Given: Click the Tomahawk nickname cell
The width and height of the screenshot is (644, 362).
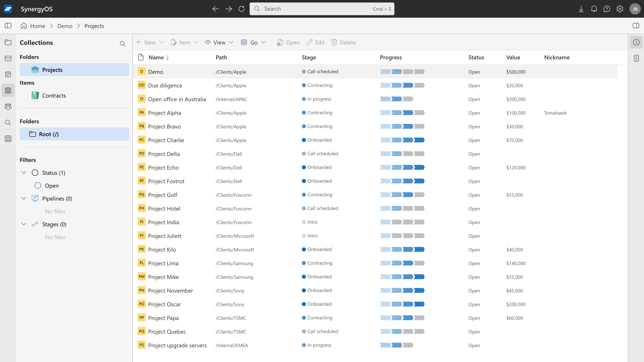Looking at the screenshot, I should click(x=555, y=113).
